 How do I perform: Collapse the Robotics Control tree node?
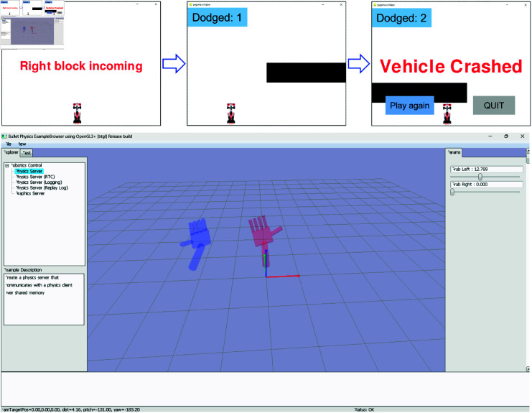6,166
